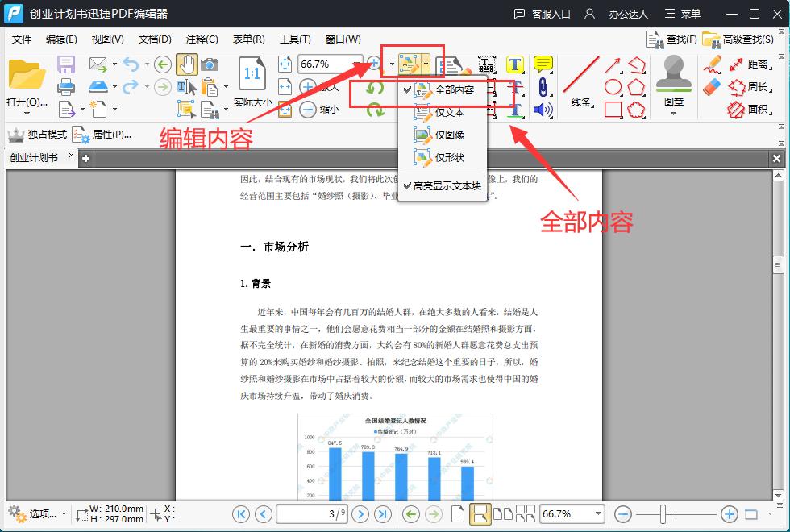The height and width of the screenshot is (532, 790).
Task: Click the snapshot camera icon
Action: (210, 64)
